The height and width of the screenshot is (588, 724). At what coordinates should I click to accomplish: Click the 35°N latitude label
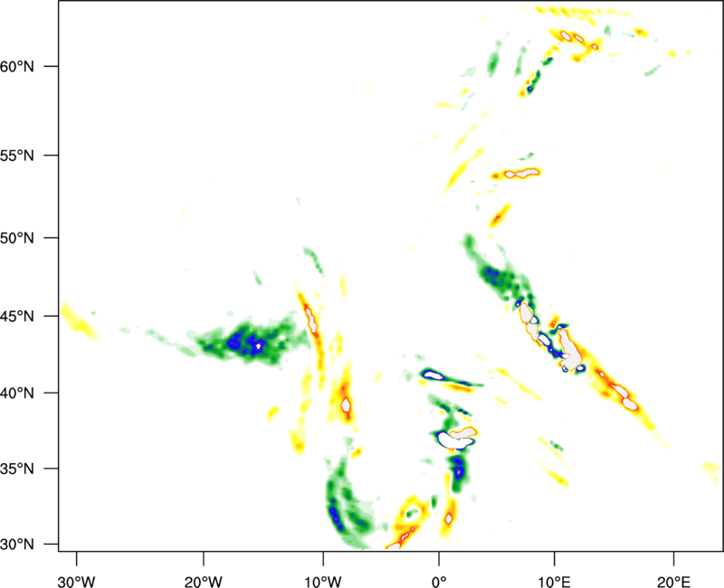[x=17, y=469]
